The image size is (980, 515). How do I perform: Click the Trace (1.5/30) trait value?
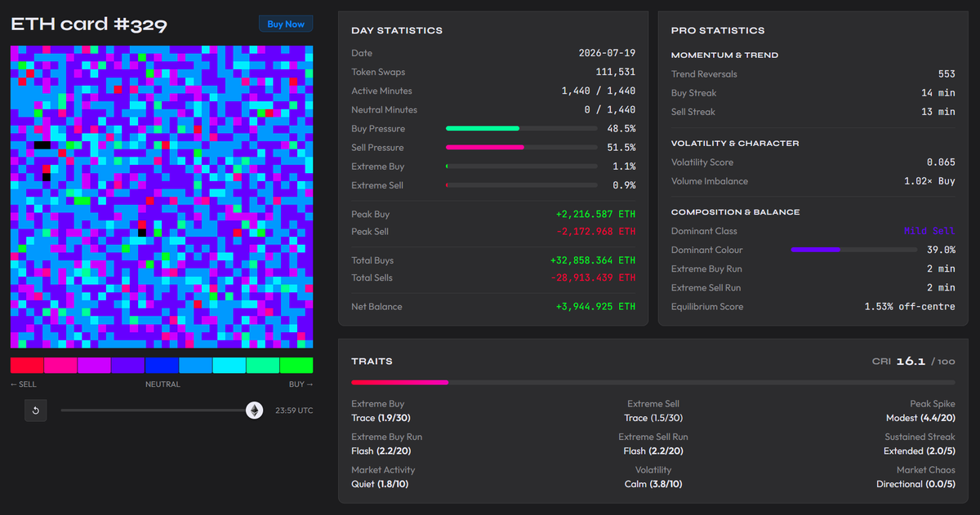pos(653,418)
